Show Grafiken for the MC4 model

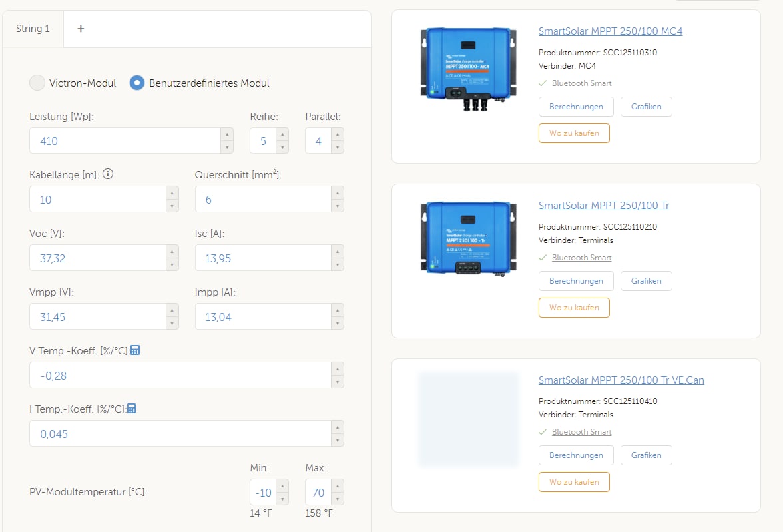click(x=646, y=107)
